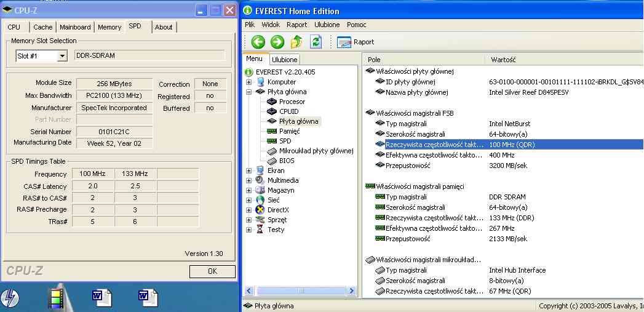The height and width of the screenshot is (312, 644).
Task: Open the Raport toolbar button
Action: [356, 42]
